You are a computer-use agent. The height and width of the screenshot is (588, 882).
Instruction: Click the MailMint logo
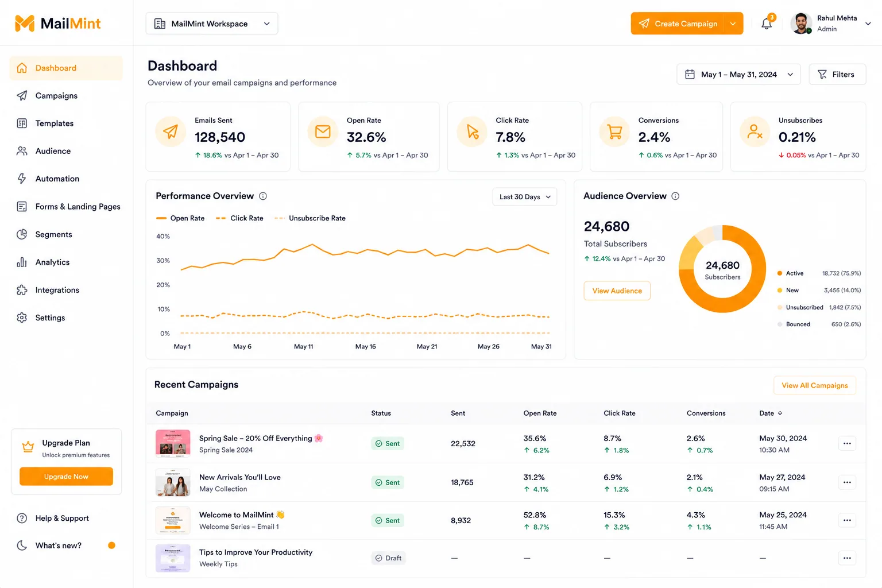point(57,24)
